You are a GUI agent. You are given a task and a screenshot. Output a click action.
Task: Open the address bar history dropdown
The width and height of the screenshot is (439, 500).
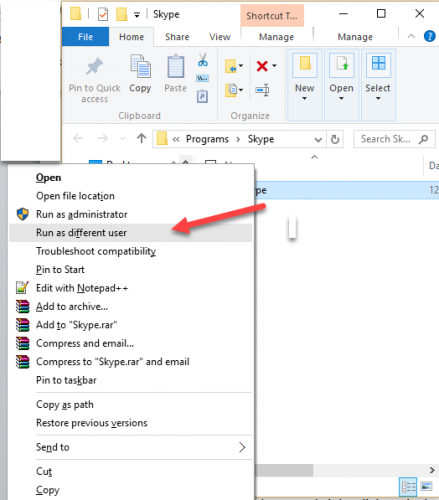pos(318,139)
